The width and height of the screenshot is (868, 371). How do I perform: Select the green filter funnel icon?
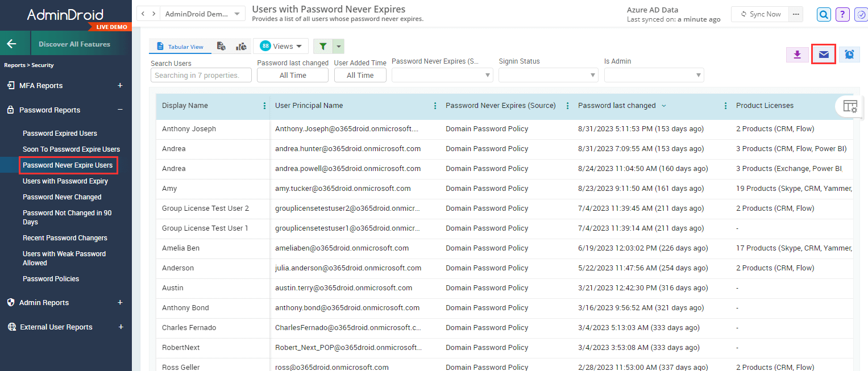point(323,46)
